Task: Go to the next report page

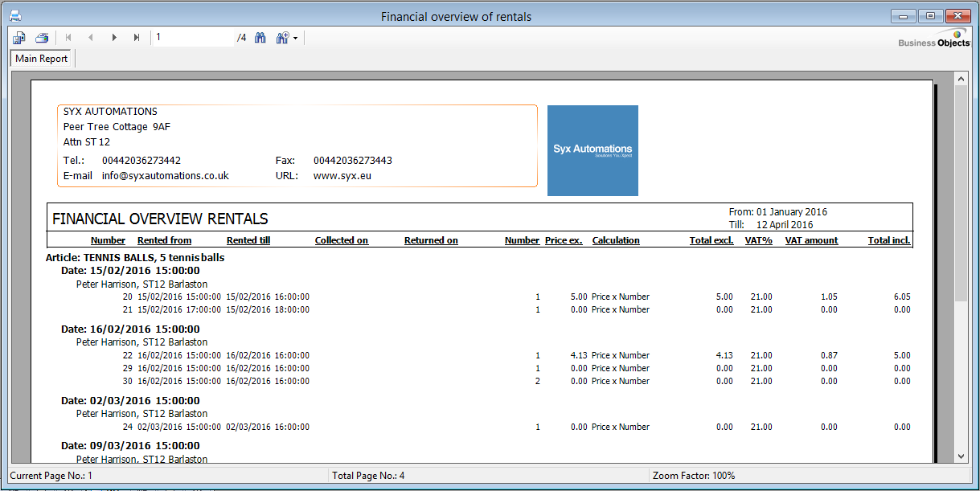Action: (x=114, y=38)
